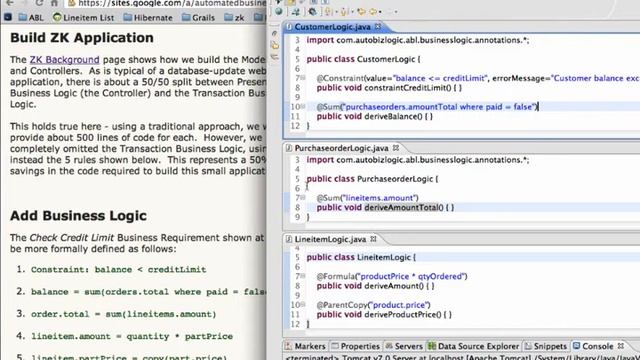Click the "public class LineitemLogic" line
Screen dimensions: 640x360
coord(361,258)
